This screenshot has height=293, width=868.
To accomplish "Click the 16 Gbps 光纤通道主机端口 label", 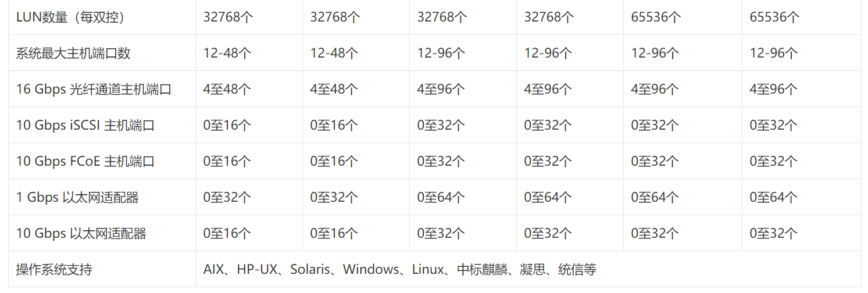I will tap(94, 89).
